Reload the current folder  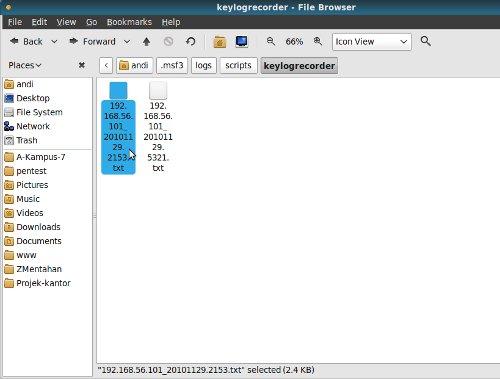tap(191, 42)
